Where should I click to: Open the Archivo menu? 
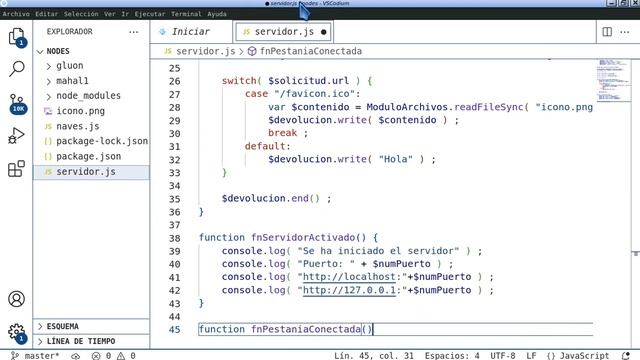(x=16, y=14)
